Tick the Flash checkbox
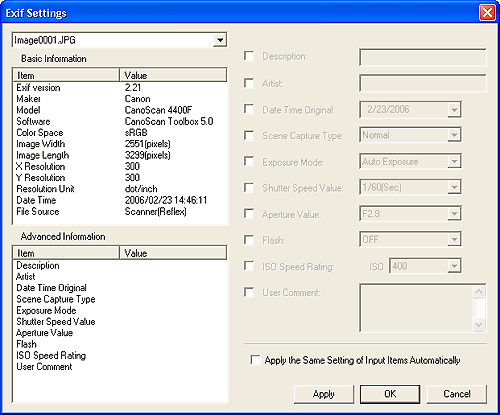The width and height of the screenshot is (500, 415). [249, 240]
